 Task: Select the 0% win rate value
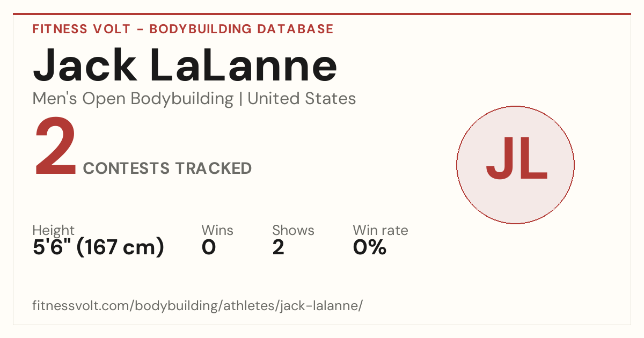pyautogui.click(x=370, y=248)
